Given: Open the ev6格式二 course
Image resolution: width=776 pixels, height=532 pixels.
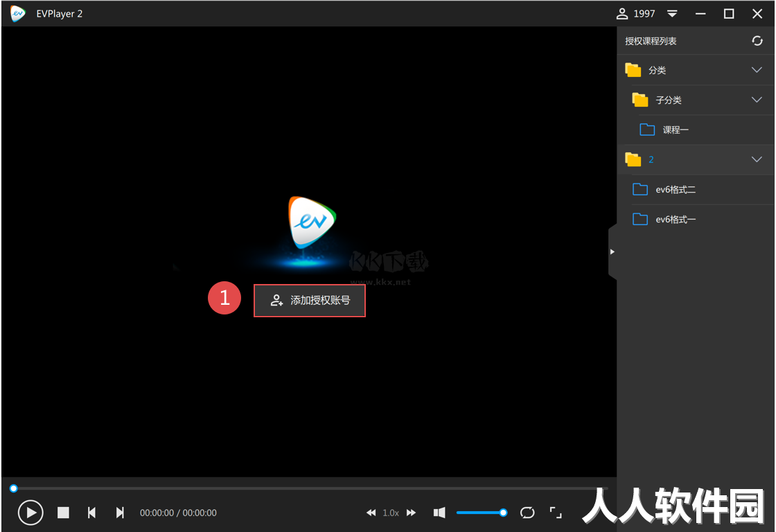Looking at the screenshot, I should coord(696,190).
